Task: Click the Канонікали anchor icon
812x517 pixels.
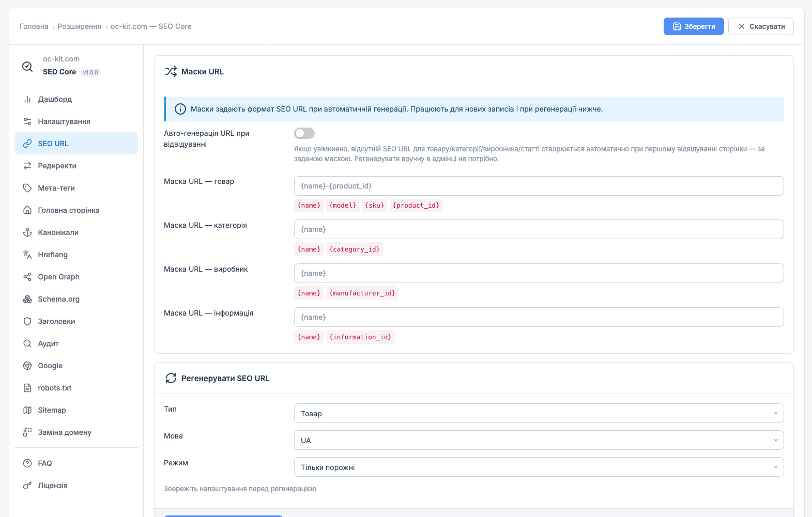Action: [27, 232]
